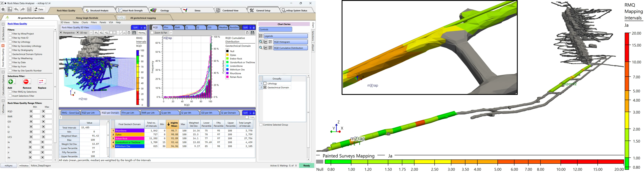Open the panel layout icon
Viewport: 644px width, 173px height.
10,9
